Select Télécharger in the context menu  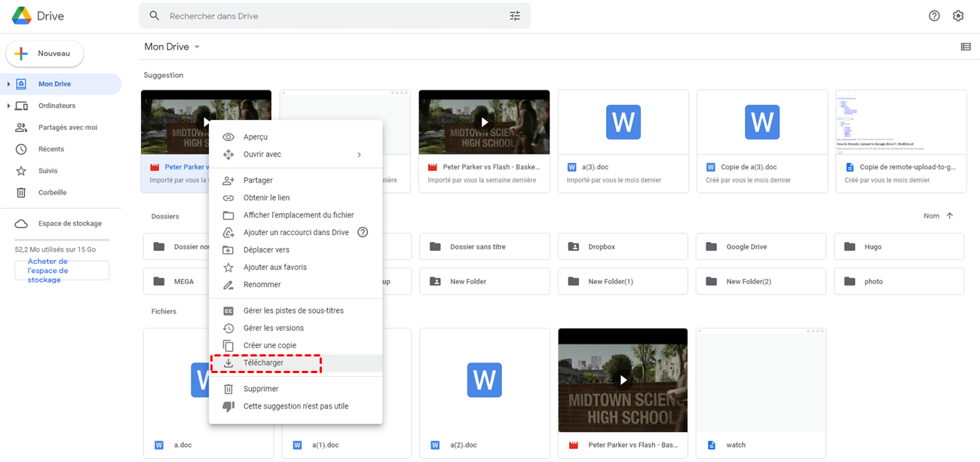coord(263,363)
